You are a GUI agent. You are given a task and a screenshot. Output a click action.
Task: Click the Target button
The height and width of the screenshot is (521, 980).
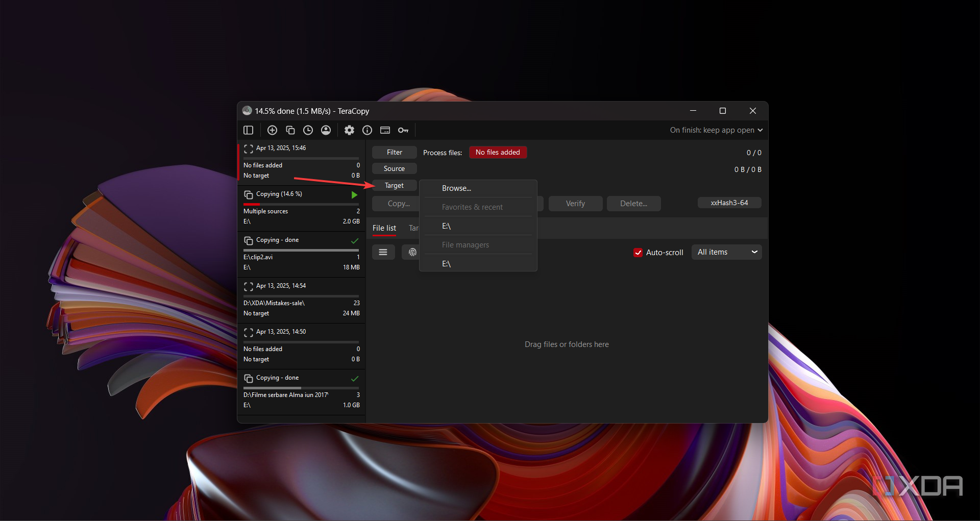click(395, 185)
